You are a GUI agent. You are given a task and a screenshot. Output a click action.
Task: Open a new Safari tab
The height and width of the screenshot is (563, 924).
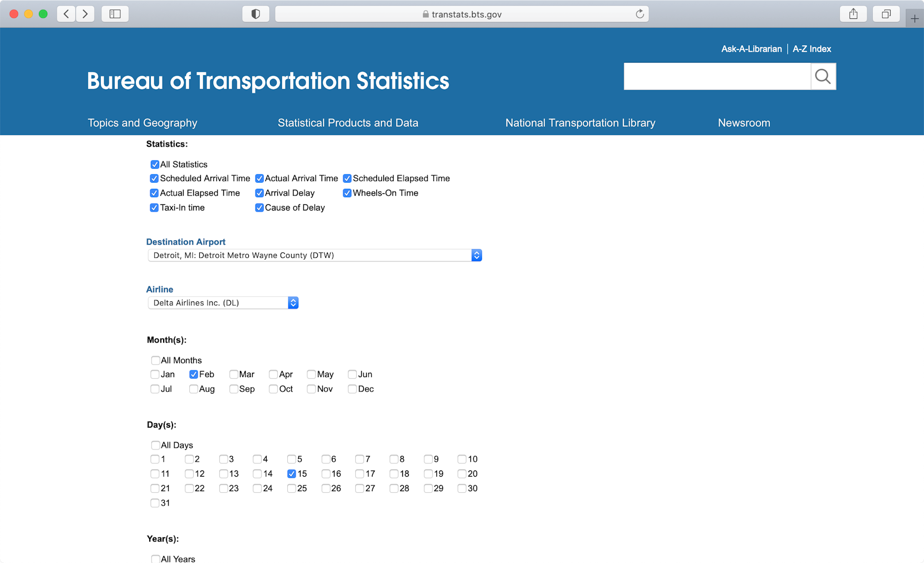click(915, 18)
